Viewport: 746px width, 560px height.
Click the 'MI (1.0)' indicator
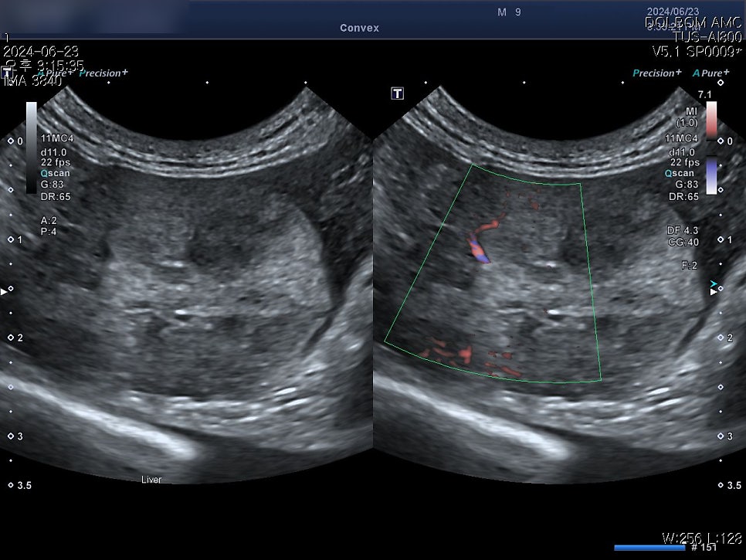point(687,117)
